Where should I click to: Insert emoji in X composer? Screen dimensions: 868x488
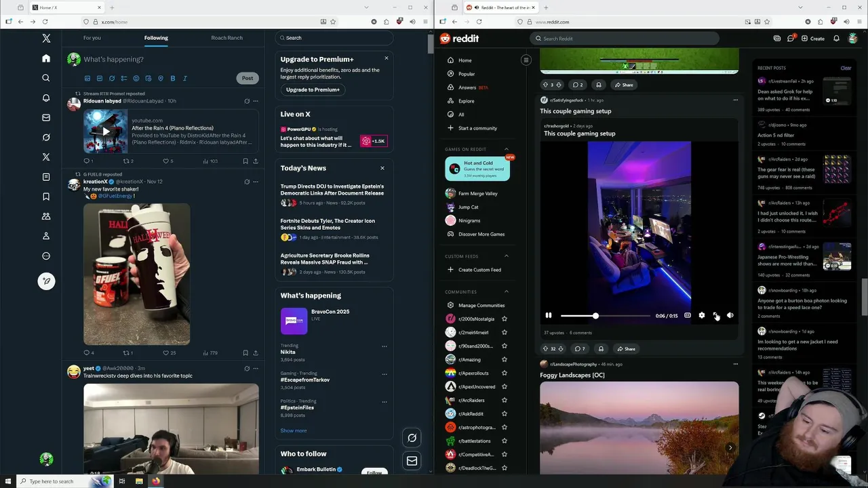(136, 79)
